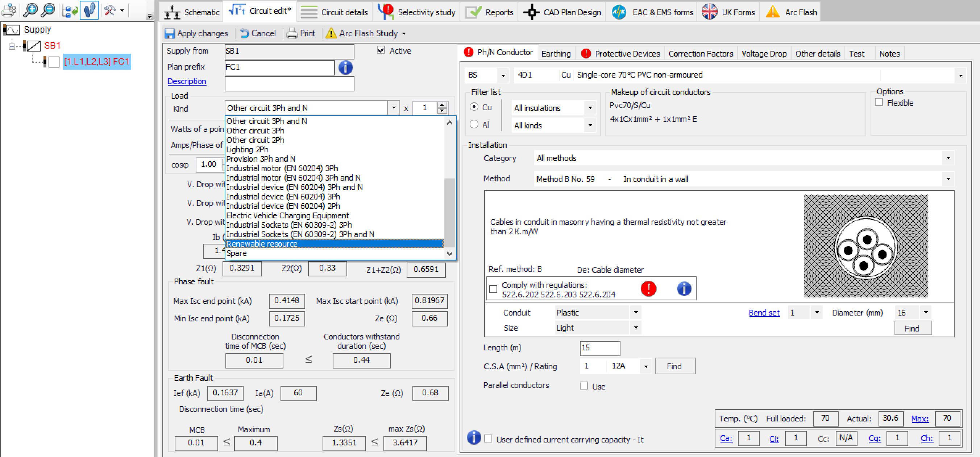
Task: Click the Kind list scrollbar thumb
Action: tap(449, 213)
